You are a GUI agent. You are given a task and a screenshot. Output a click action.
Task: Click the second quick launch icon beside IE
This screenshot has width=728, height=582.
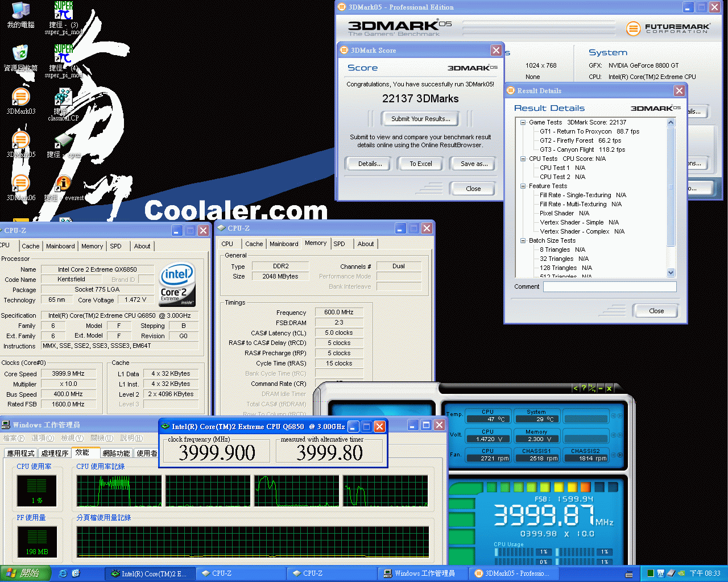click(x=76, y=573)
